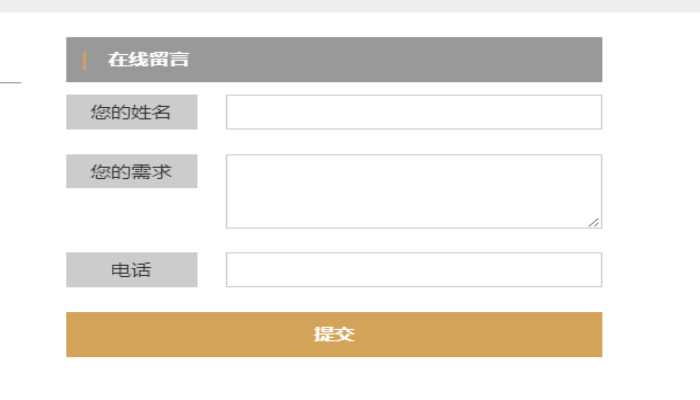
Task: Select the 您的需求 label
Action: click(x=131, y=171)
